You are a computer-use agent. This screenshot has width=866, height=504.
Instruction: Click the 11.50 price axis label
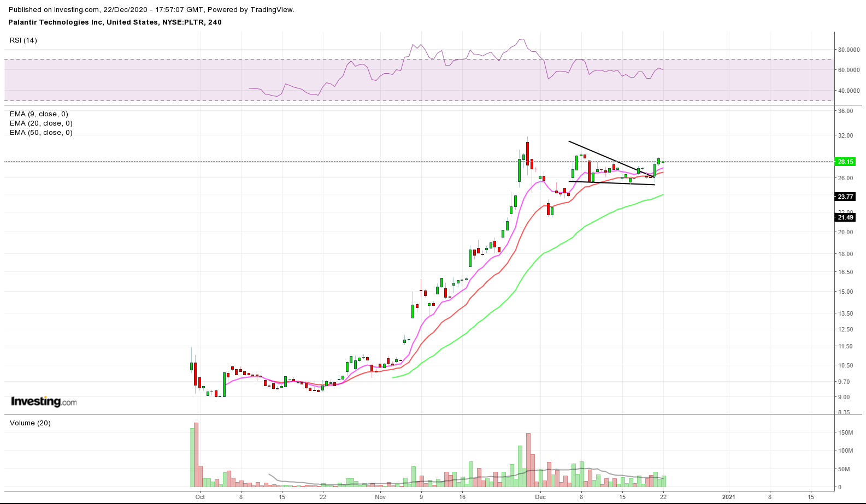pos(845,346)
